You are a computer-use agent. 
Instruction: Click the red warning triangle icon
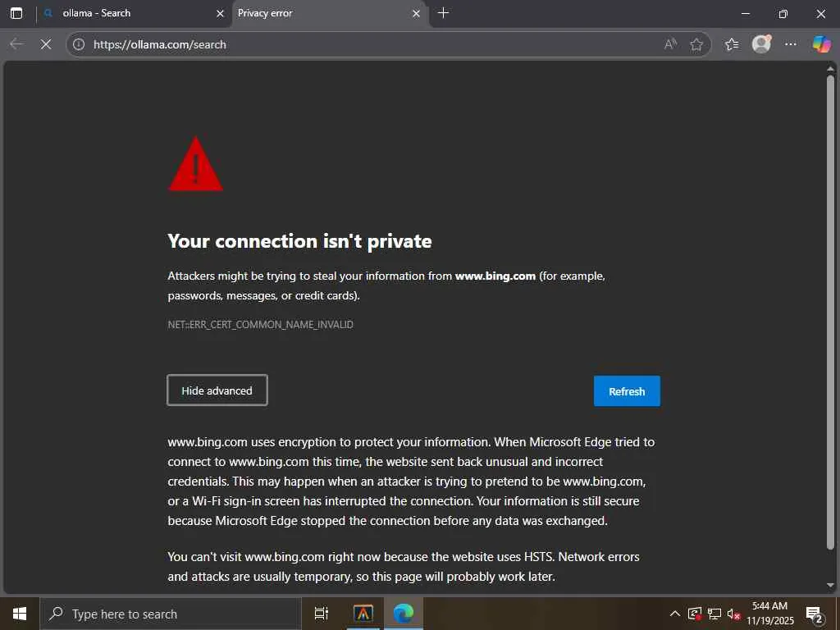(195, 164)
